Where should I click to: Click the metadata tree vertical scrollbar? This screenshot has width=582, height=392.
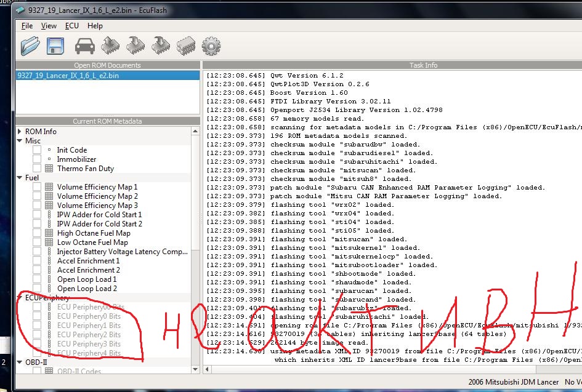coord(195,246)
